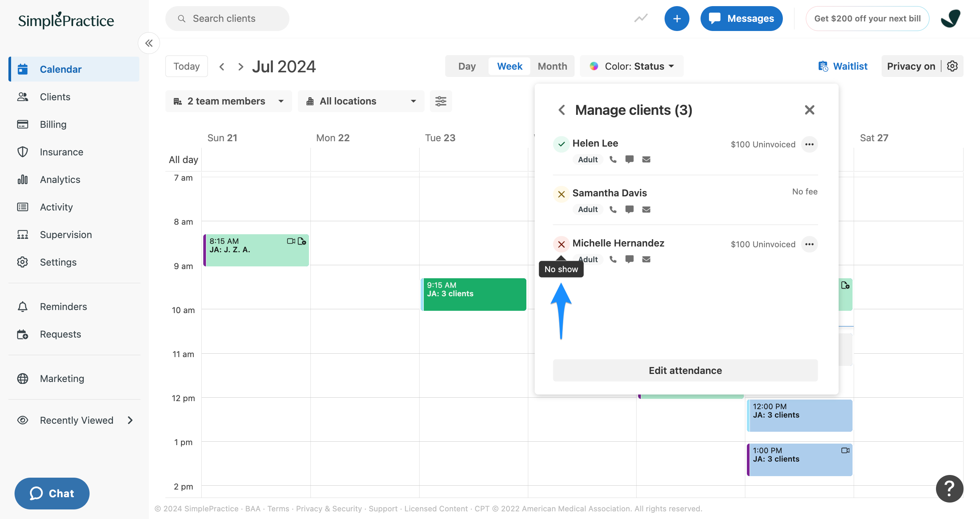Viewport: 980px width, 519px height.
Task: Open Marketing in sidebar
Action: 74,379
